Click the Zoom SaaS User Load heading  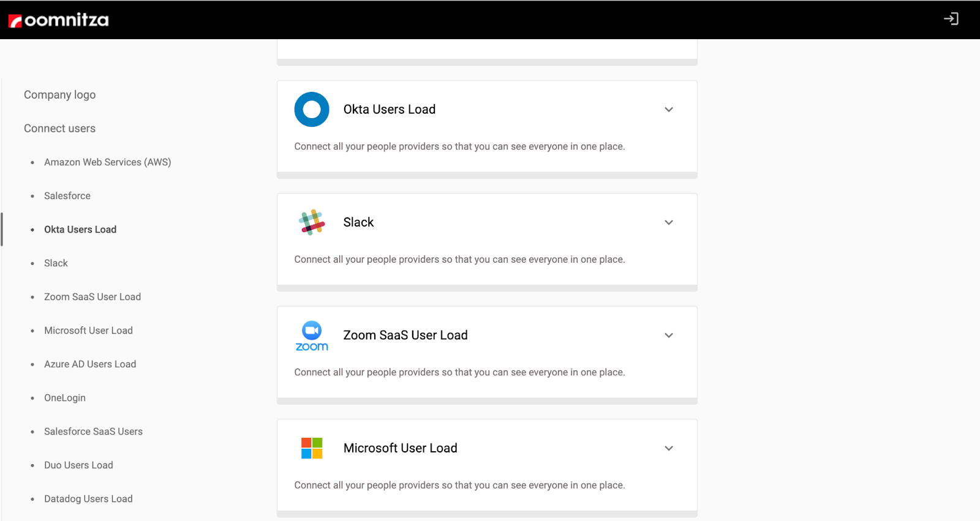(405, 335)
